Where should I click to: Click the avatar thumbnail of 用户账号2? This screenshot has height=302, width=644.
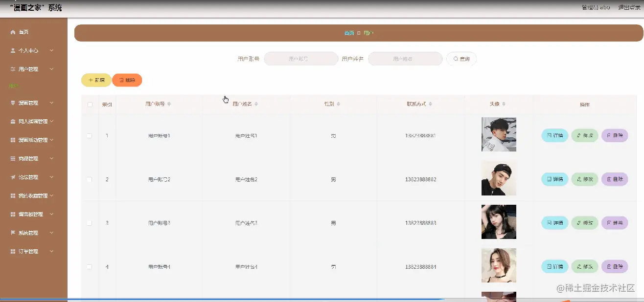point(499,178)
